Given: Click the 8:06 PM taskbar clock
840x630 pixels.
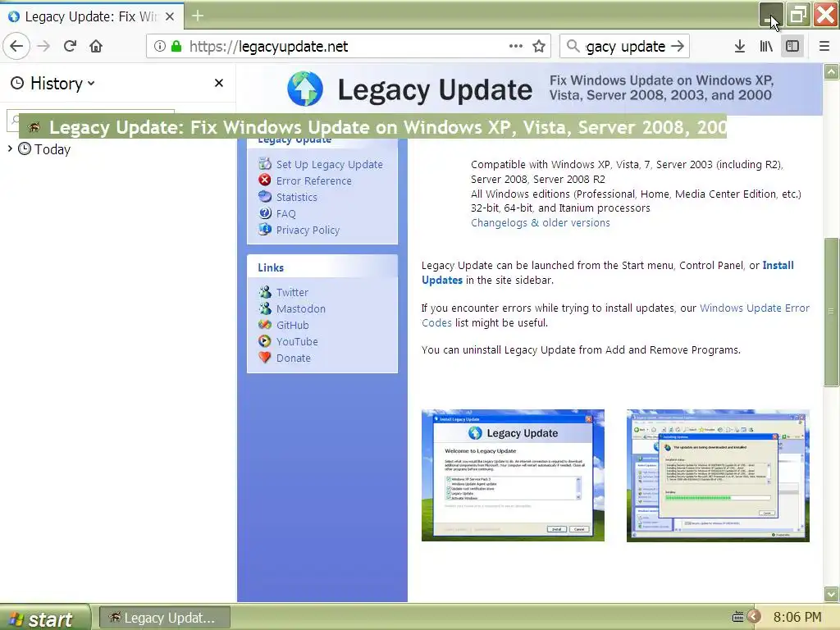Looking at the screenshot, I should (797, 617).
